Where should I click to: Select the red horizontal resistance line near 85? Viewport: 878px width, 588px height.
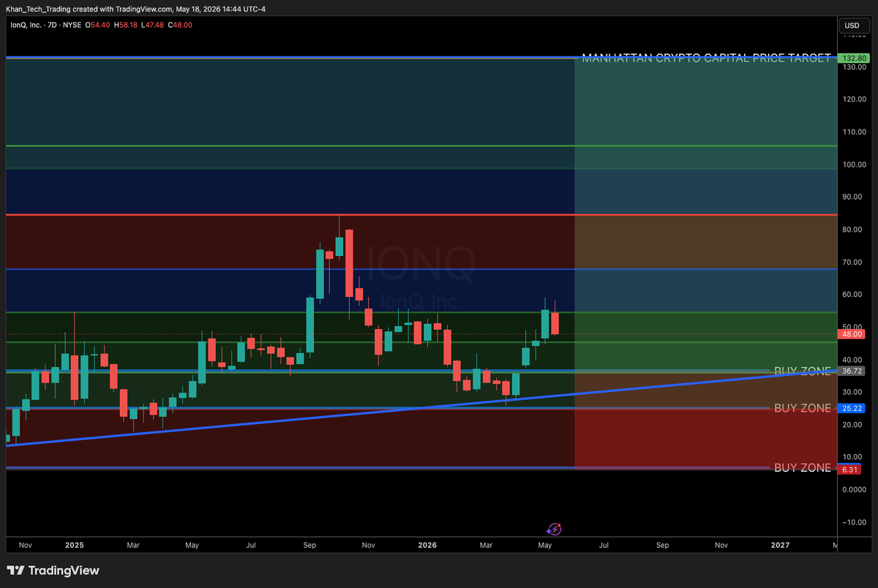pyautogui.click(x=421, y=215)
